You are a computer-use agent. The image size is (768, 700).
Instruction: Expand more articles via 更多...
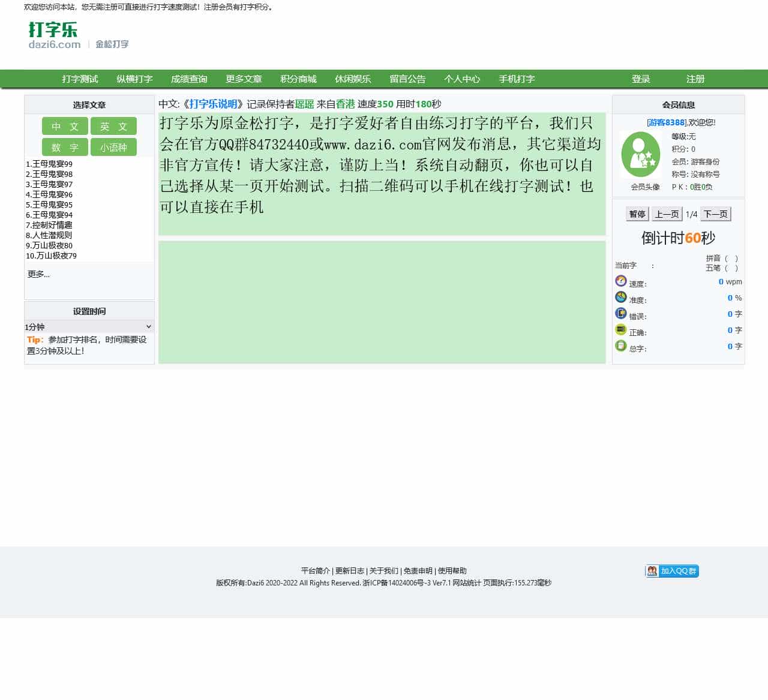point(38,274)
